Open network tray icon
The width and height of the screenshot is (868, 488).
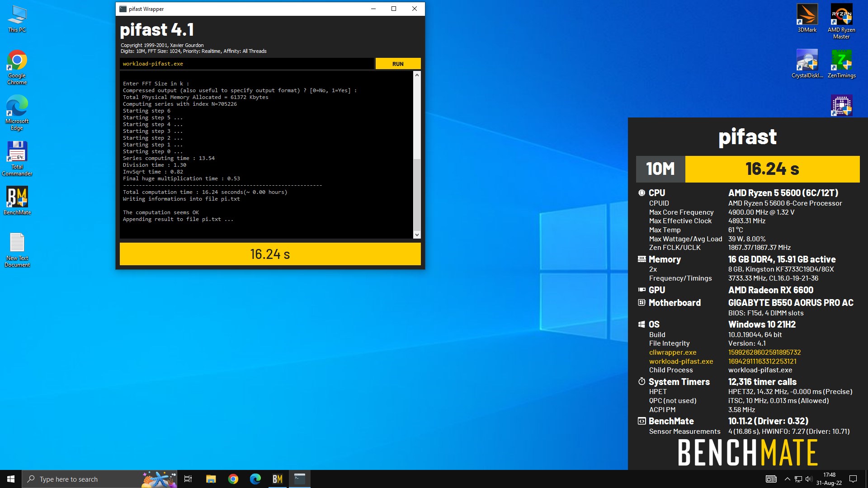tap(798, 479)
